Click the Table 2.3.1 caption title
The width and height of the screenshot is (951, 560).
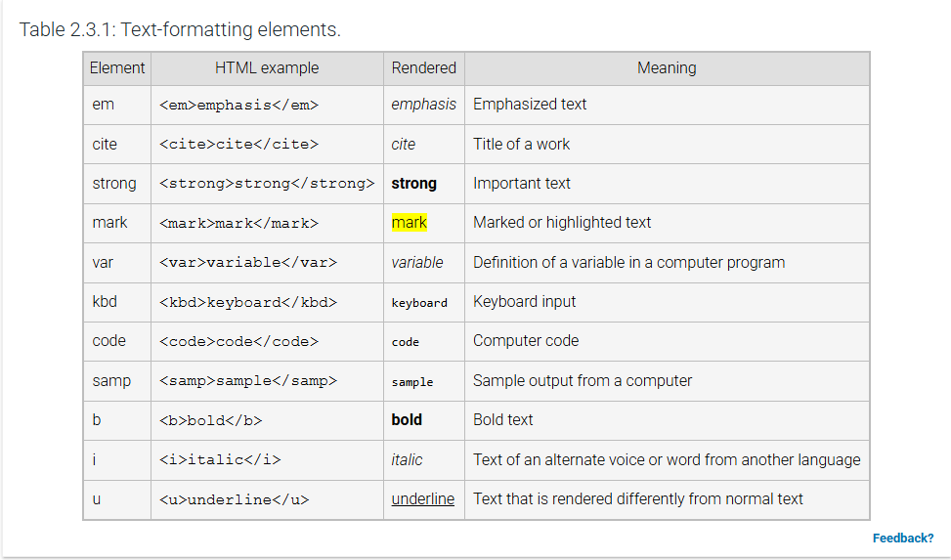click(x=180, y=29)
